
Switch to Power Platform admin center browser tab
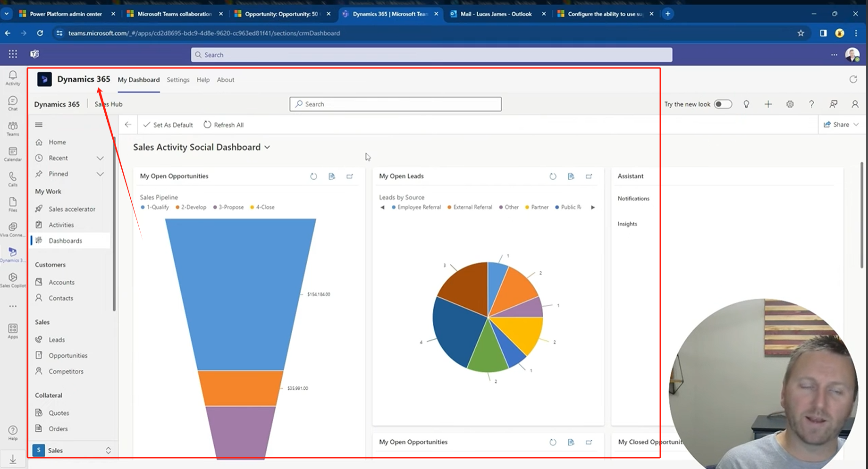(x=66, y=14)
